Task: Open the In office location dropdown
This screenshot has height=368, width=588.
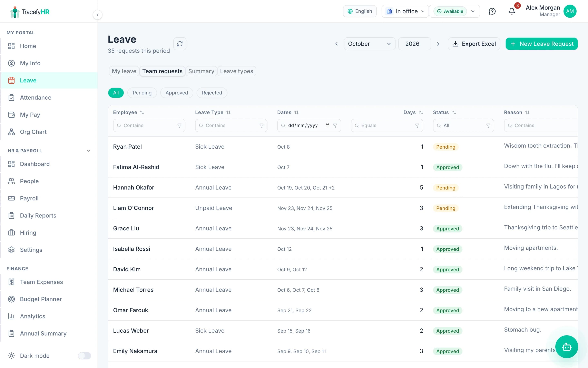Action: pos(405,11)
